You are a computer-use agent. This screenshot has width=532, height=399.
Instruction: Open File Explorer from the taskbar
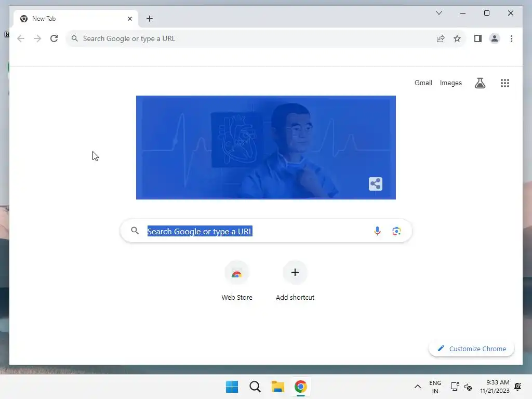[277, 387]
